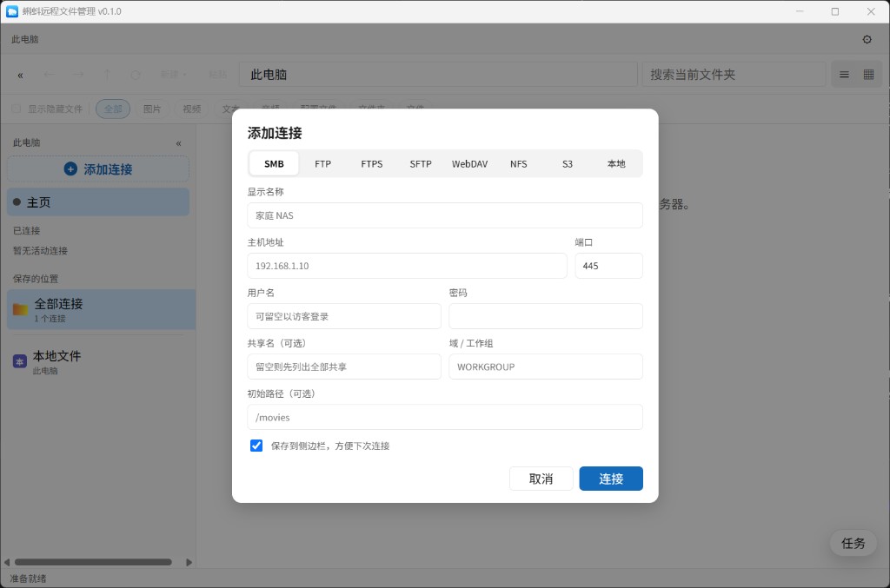Choose the 本地 tab
Screen dimensions: 890x588
click(x=616, y=164)
